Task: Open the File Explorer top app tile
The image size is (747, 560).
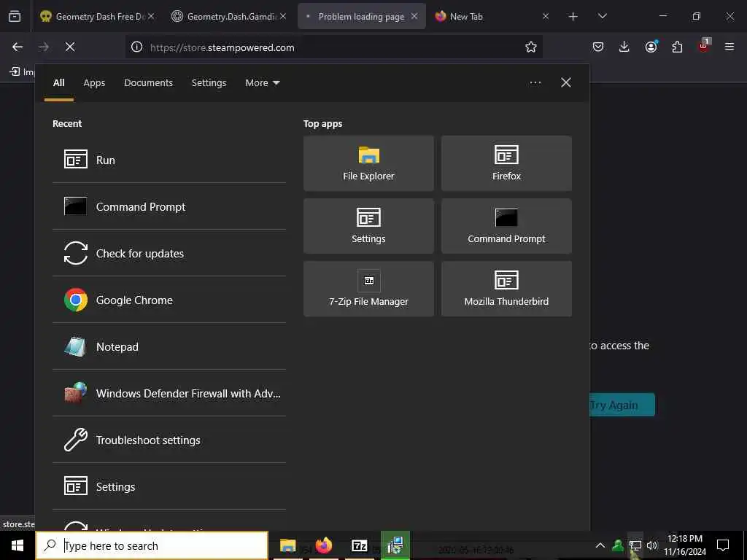Action: click(368, 163)
